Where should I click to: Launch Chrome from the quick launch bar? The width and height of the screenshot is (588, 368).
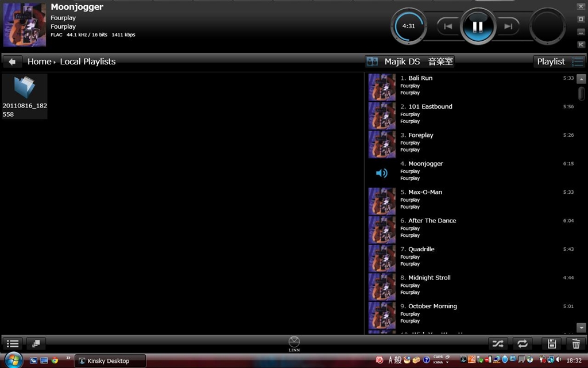coord(55,361)
